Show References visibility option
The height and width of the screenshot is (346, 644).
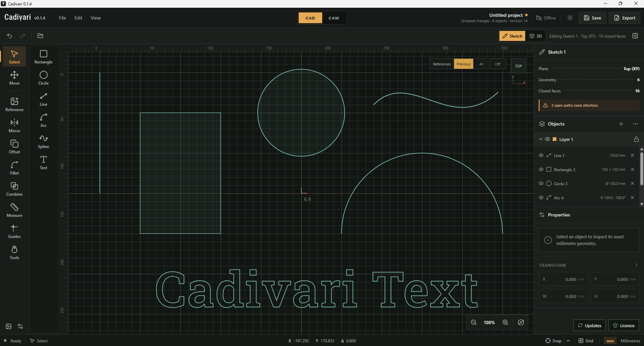point(442,64)
